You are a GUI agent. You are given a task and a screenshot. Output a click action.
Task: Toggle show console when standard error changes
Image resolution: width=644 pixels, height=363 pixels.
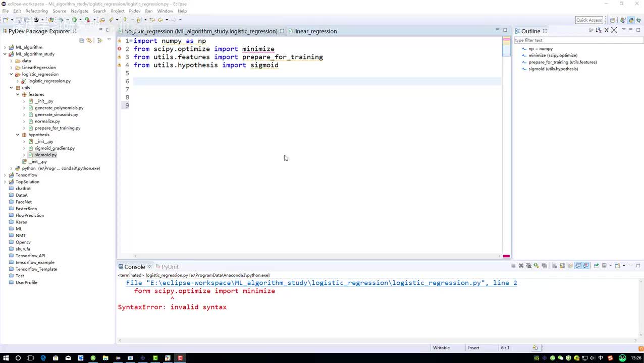click(x=586, y=266)
